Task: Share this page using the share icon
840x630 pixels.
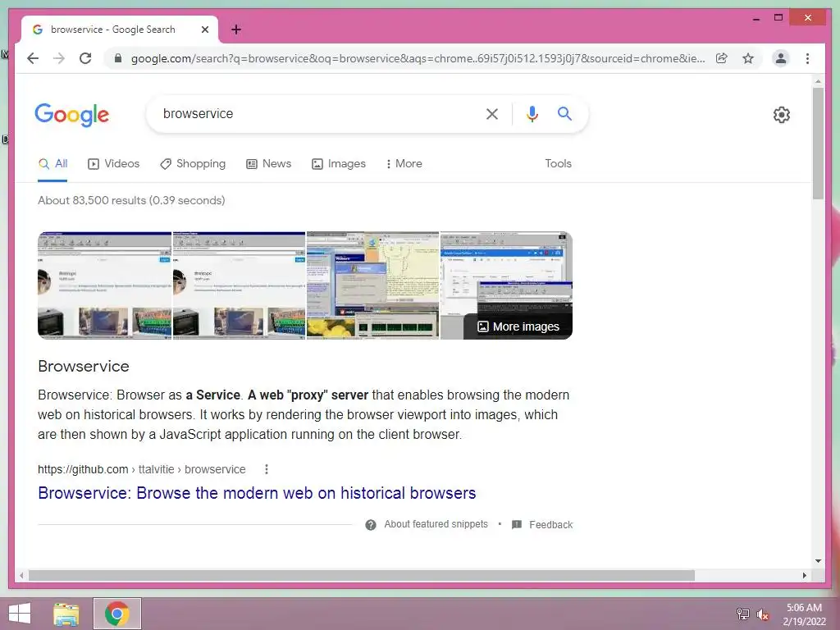Action: tap(722, 58)
